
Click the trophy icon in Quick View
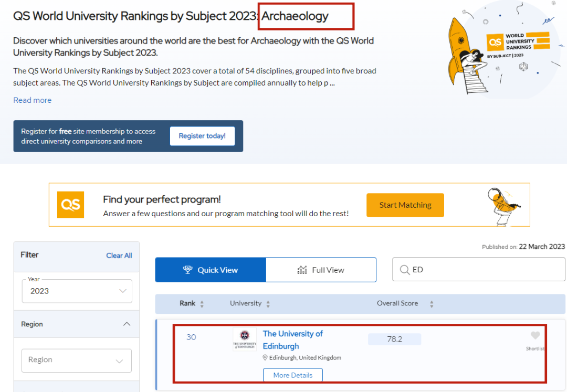(x=187, y=270)
